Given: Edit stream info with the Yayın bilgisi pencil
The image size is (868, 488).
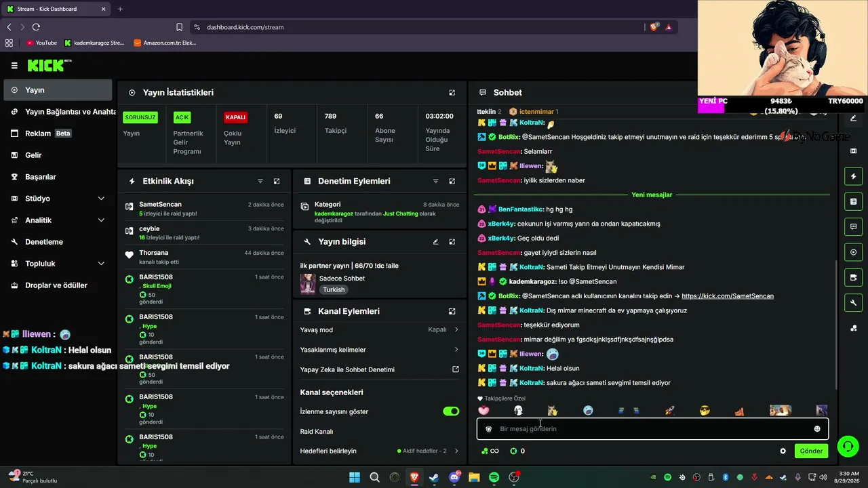Looking at the screenshot, I should coord(436,242).
